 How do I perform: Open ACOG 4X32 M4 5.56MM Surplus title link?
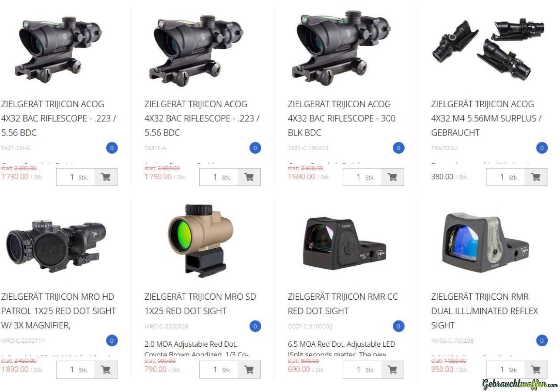[x=486, y=118]
